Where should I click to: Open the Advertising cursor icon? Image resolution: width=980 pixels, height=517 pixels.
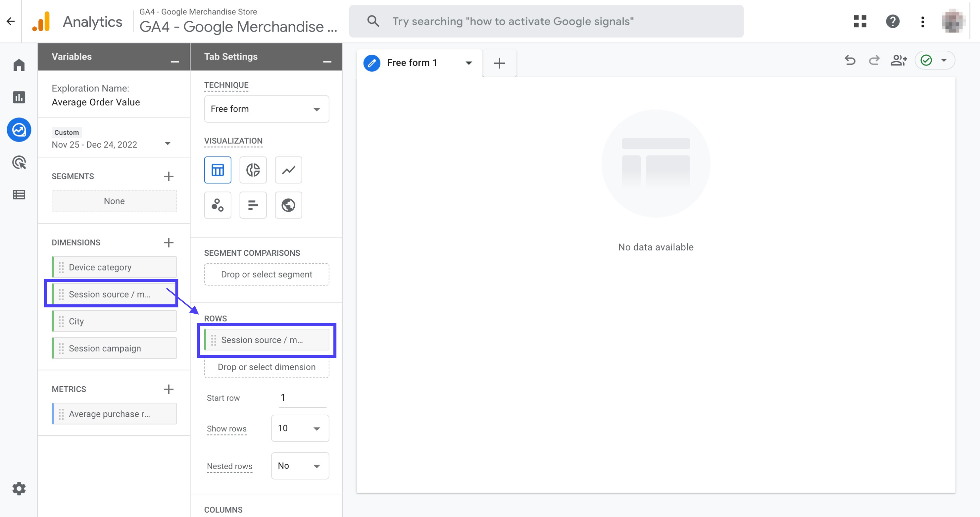(19, 162)
